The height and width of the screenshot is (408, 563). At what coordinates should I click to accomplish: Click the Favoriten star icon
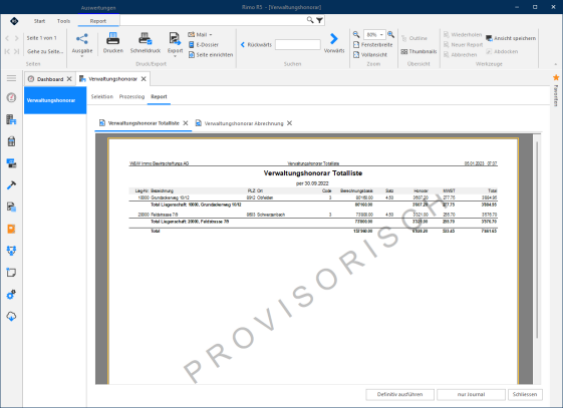(x=556, y=77)
